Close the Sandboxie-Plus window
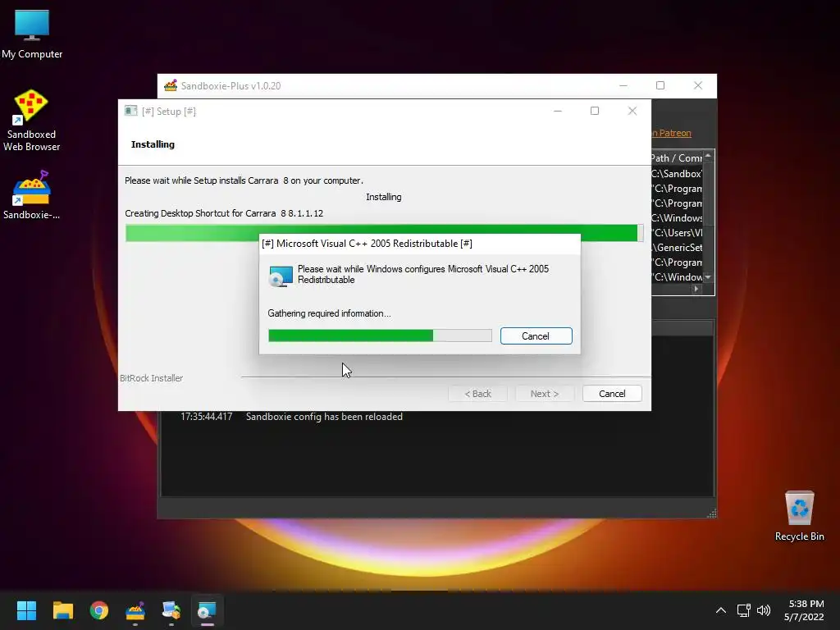The height and width of the screenshot is (630, 840). (x=698, y=85)
